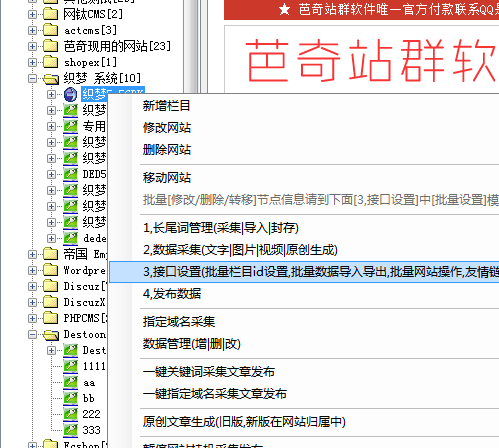Click the folder icon next to DiscuzX
The width and height of the screenshot is (499, 448).
[x=51, y=302]
